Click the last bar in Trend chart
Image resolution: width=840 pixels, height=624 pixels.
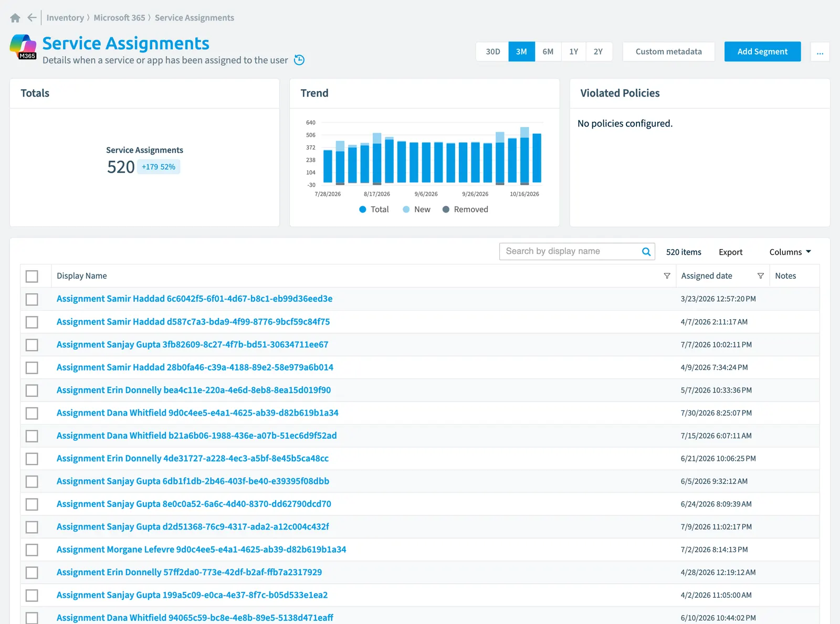pyautogui.click(x=537, y=158)
